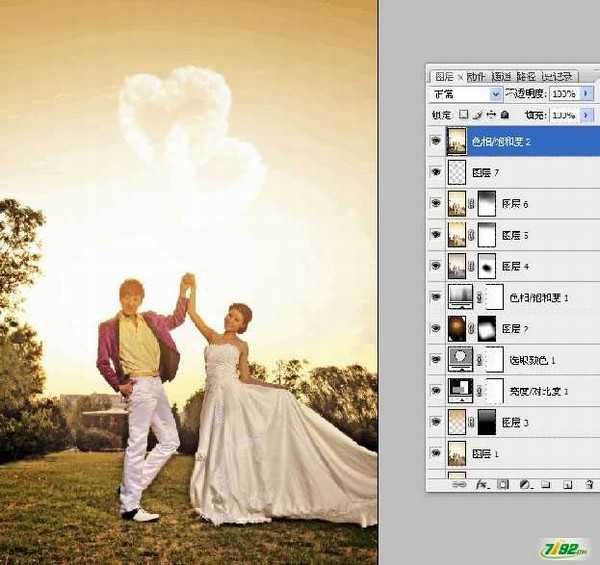Click the lock all padlock icon
The image size is (600, 565).
click(x=505, y=116)
